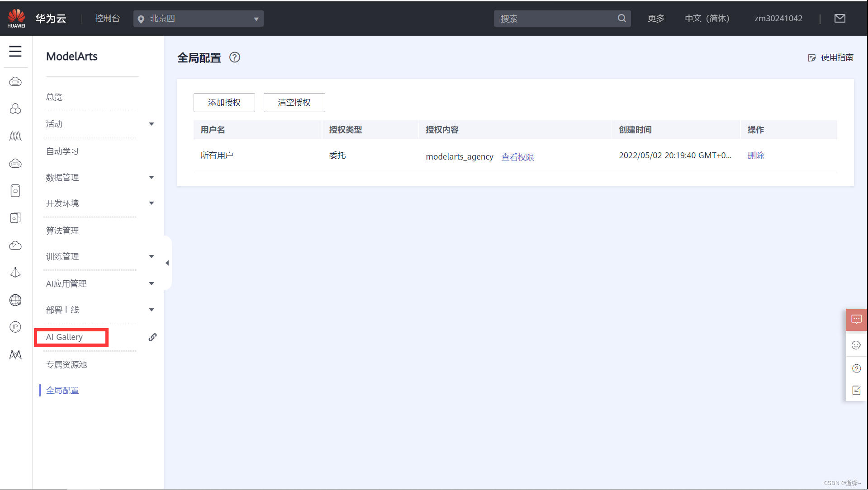Click the cloud with lines sidebar icon

coord(15,163)
